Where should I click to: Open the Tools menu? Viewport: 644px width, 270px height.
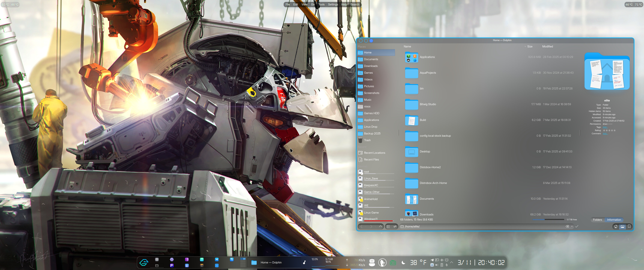click(x=321, y=4)
